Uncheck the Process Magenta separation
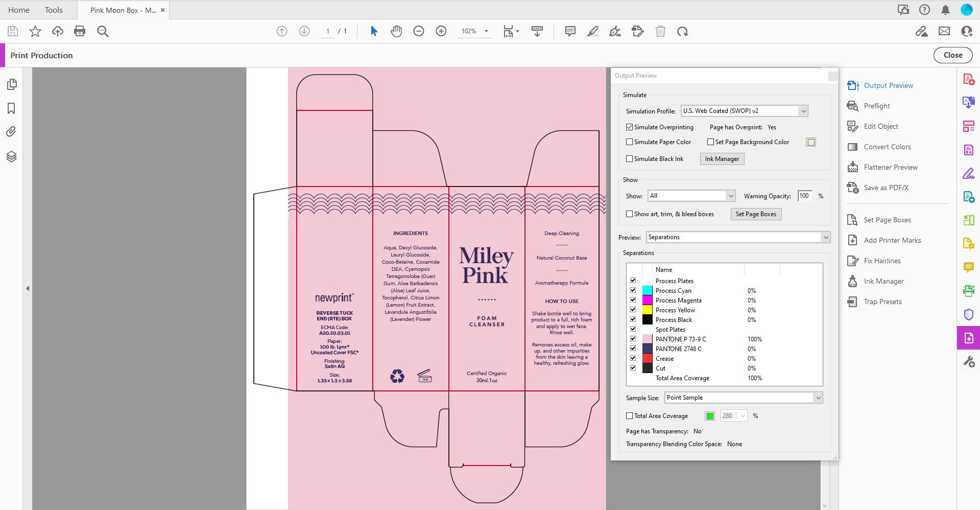This screenshot has width=980, height=510. [633, 300]
